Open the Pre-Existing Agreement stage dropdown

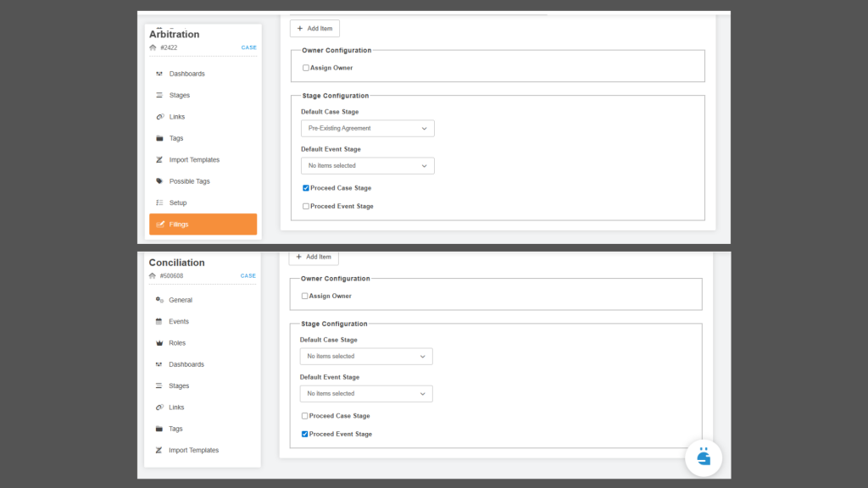click(368, 129)
